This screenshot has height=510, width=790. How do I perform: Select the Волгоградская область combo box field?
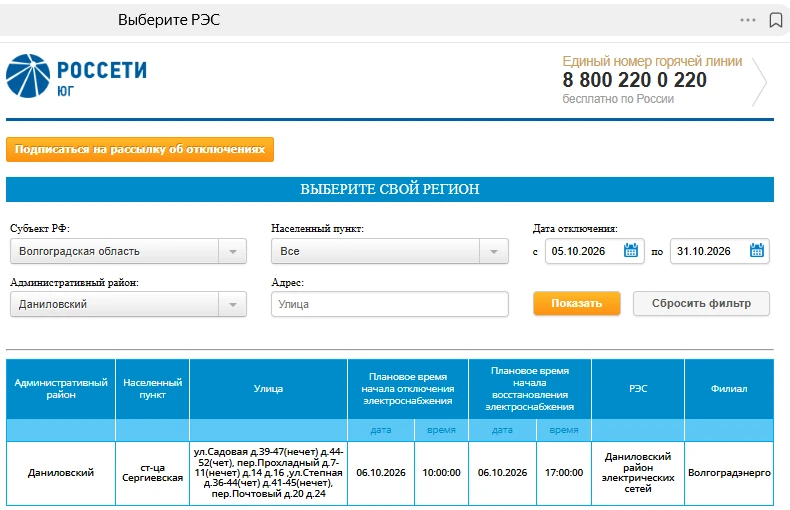[x=128, y=251]
